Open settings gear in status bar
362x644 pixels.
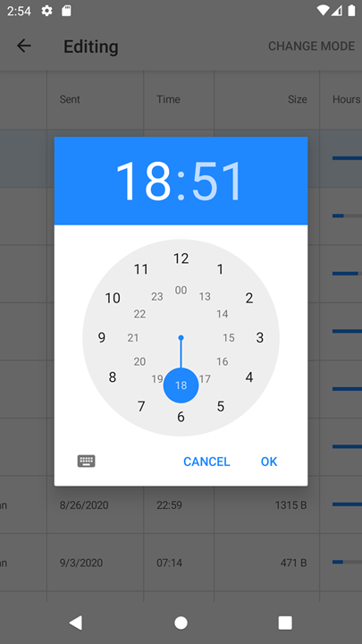46,11
